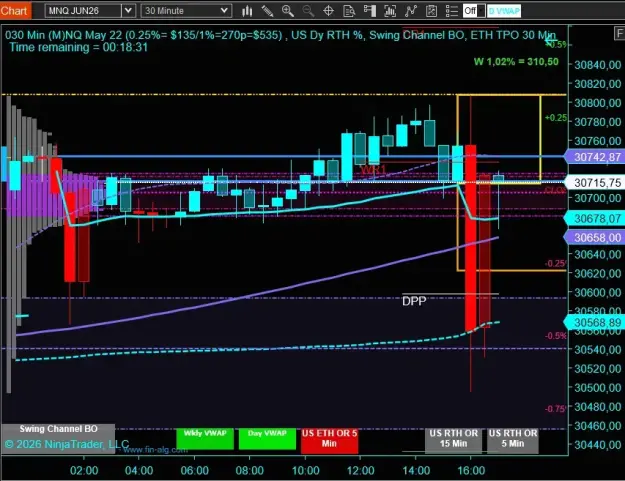Click the Swing Channel BO label
This screenshot has height=481, width=625.
[58, 429]
